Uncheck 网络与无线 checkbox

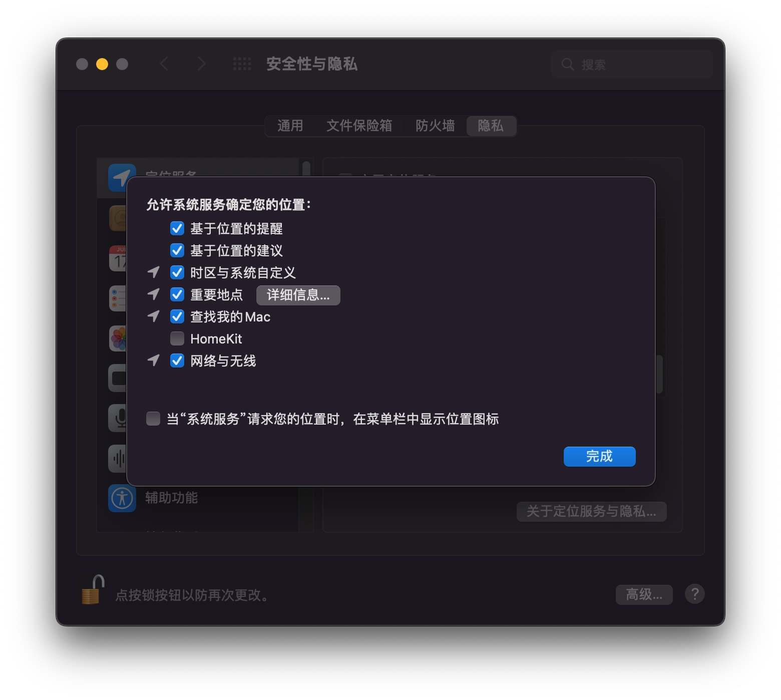(x=177, y=361)
